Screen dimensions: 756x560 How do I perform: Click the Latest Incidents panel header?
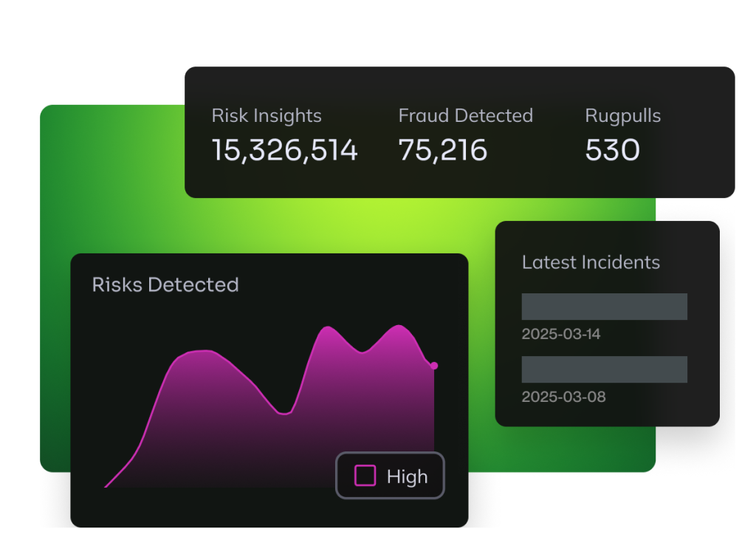[591, 262]
